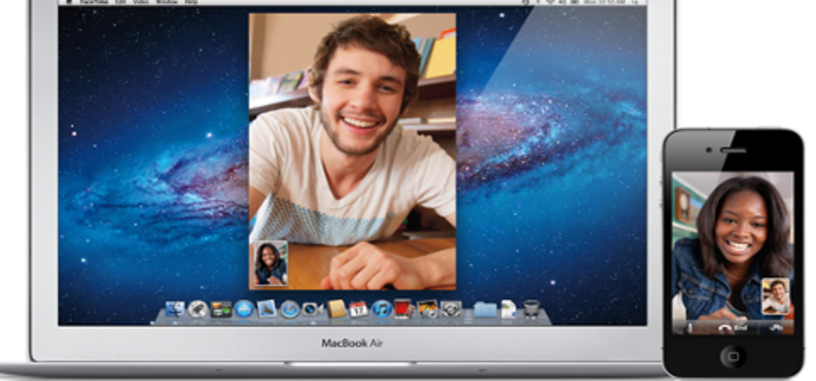The width and height of the screenshot is (816, 381).
Task: Tap the mute microphone button on iPhone
Action: tap(691, 327)
